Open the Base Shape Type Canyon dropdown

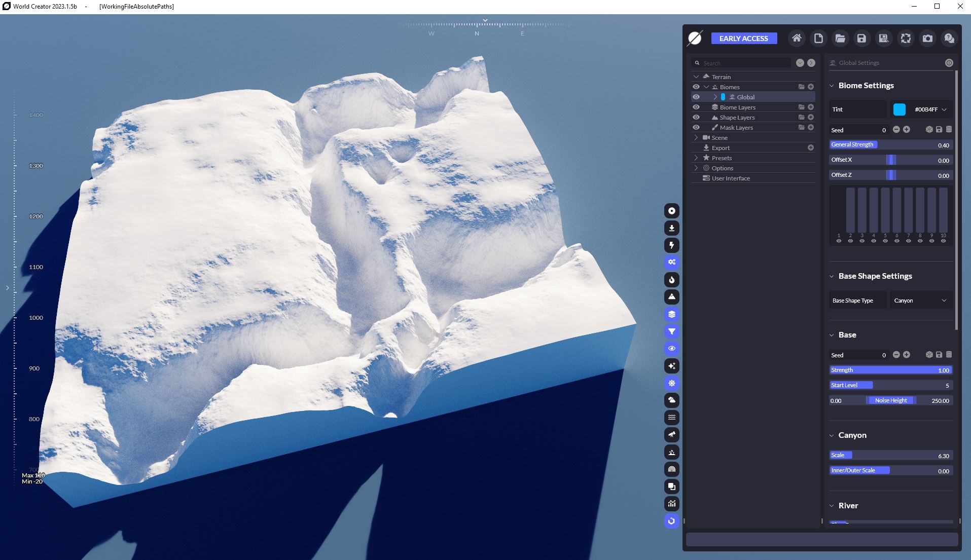click(921, 301)
